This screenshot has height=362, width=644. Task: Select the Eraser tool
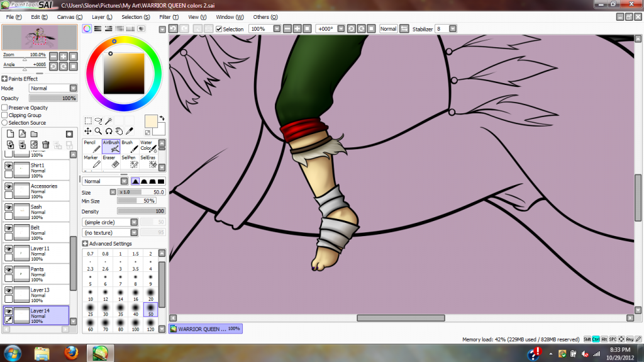[109, 162]
